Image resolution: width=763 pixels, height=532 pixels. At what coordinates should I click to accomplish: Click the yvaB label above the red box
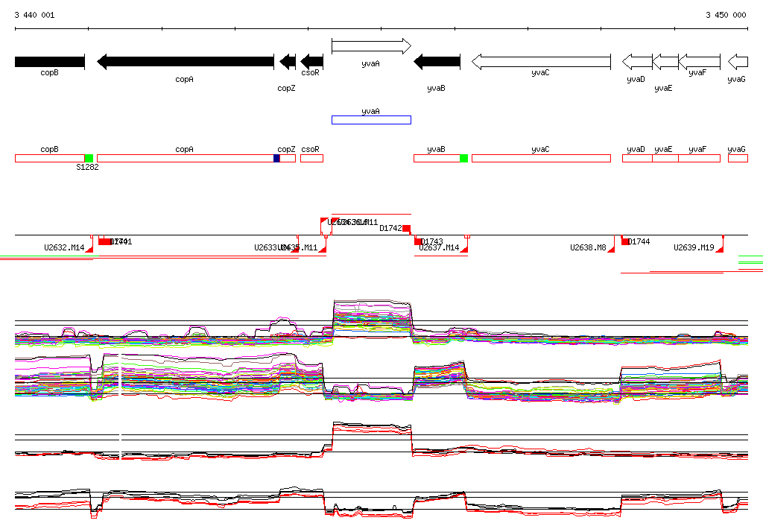point(436,149)
